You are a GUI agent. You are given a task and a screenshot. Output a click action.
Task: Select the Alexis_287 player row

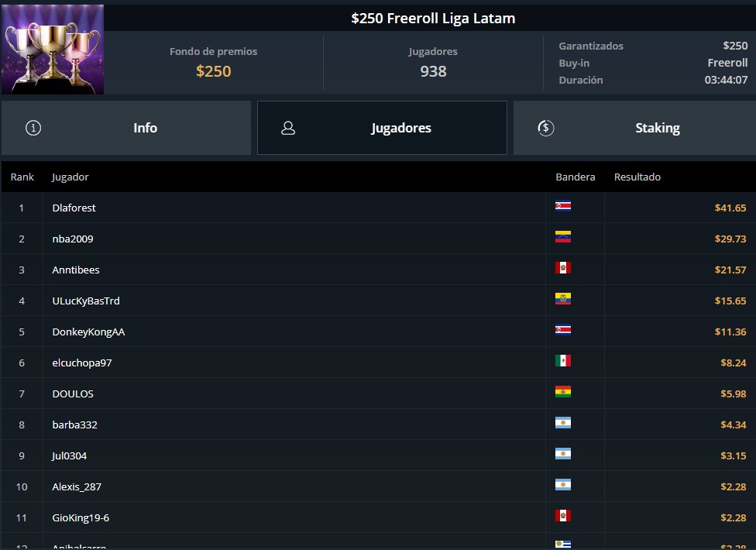77,486
